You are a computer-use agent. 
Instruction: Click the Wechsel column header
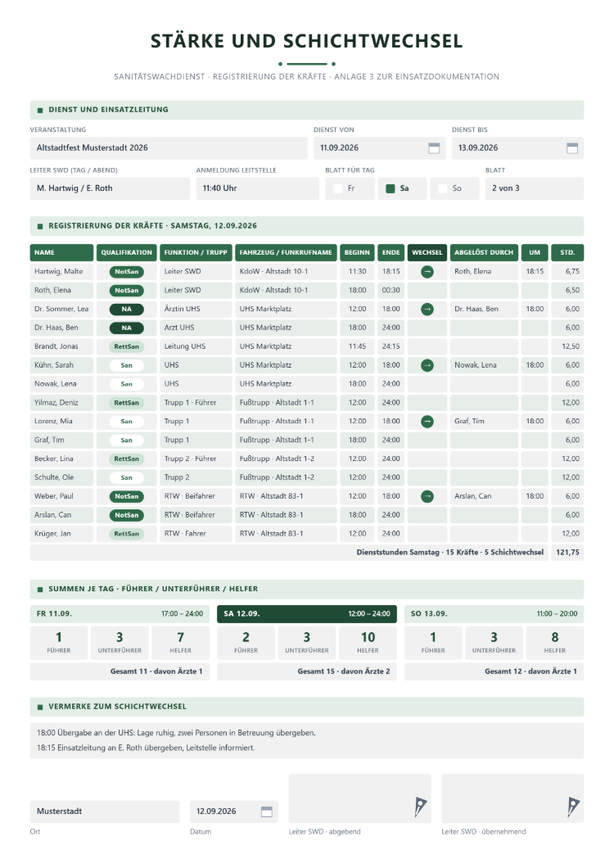coord(427,252)
